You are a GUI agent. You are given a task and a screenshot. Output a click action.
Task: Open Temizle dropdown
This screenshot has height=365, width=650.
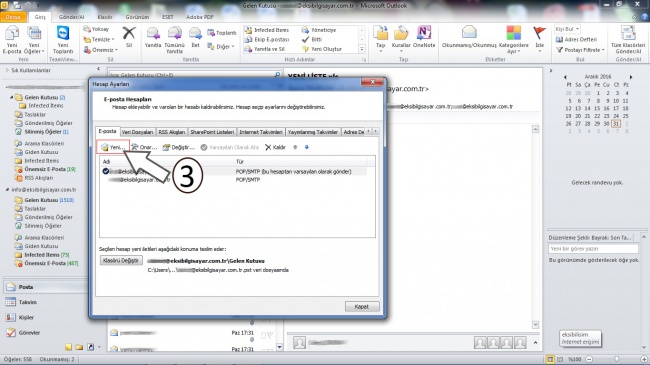[x=99, y=39]
